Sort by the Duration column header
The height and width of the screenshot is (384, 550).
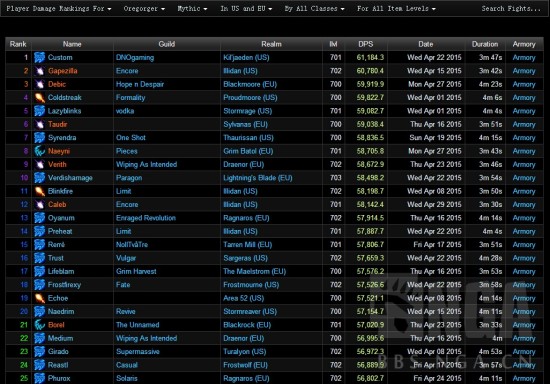485,44
